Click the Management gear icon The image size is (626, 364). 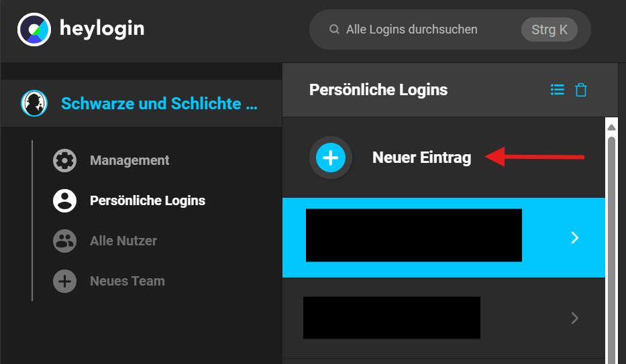click(x=65, y=161)
